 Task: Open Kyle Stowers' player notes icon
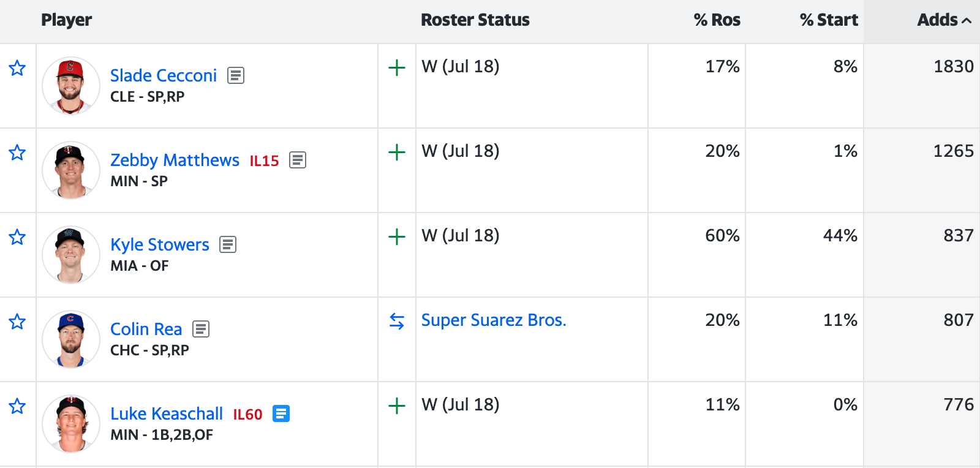228,244
